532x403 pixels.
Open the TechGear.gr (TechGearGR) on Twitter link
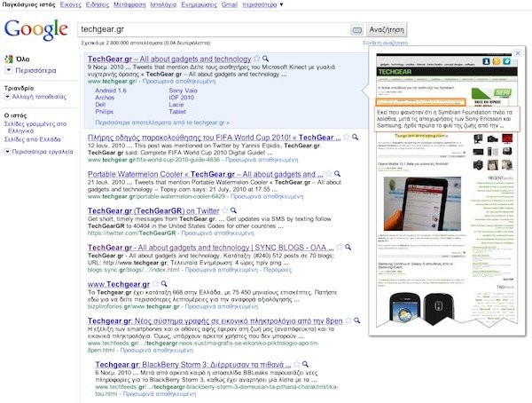pyautogui.click(x=153, y=210)
